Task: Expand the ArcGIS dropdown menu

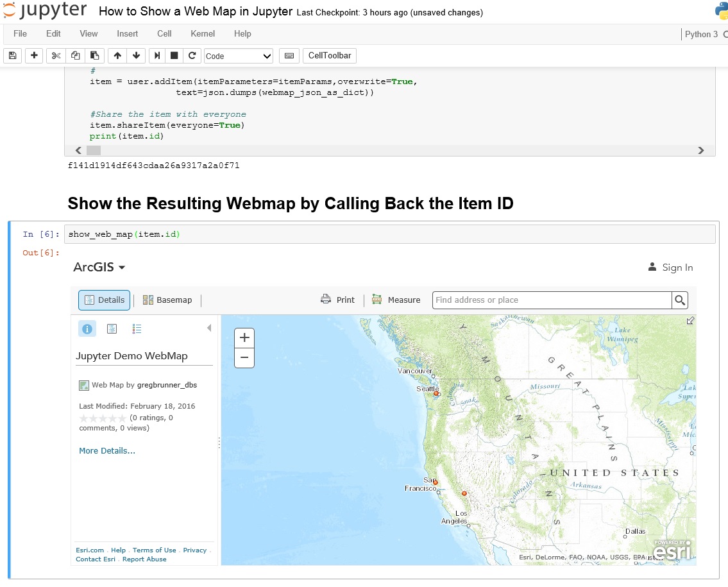Action: pos(99,267)
